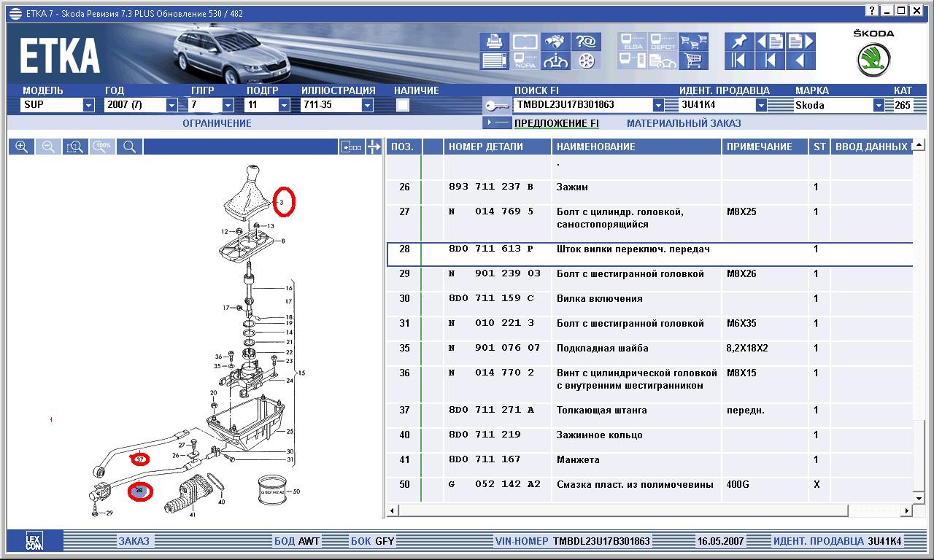Expand the МОДЕЛЬ dropdown
The height and width of the screenshot is (560, 934).
point(88,105)
